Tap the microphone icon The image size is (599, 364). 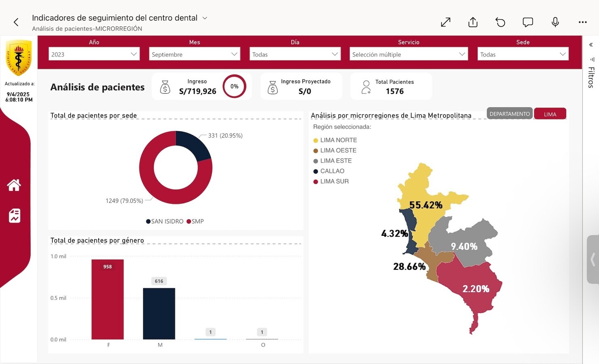tap(555, 22)
